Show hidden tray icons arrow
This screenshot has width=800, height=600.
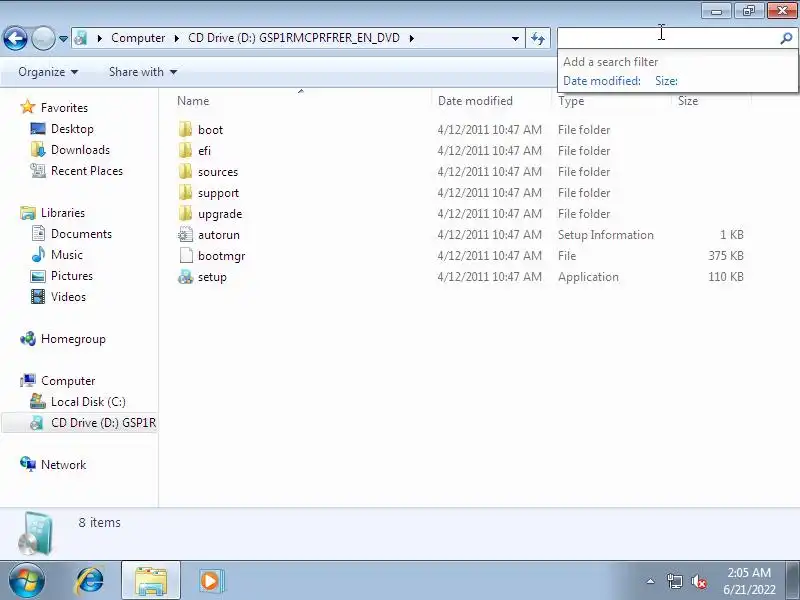(651, 581)
